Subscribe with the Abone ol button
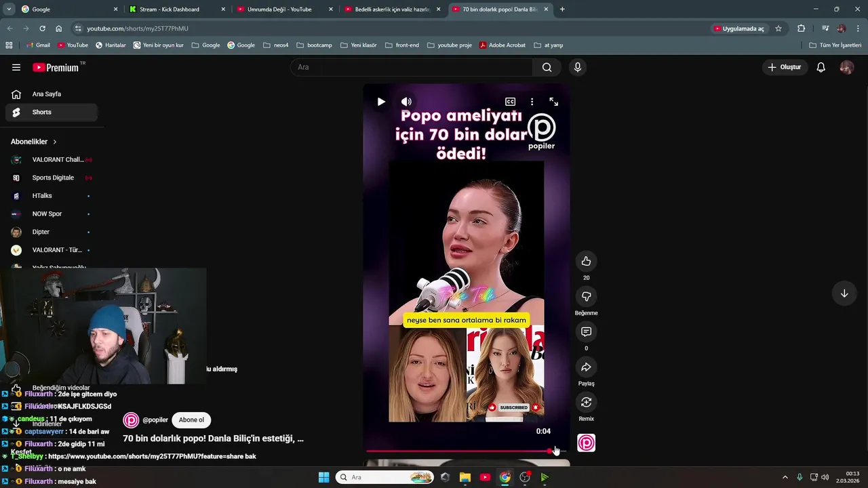 pyautogui.click(x=191, y=420)
